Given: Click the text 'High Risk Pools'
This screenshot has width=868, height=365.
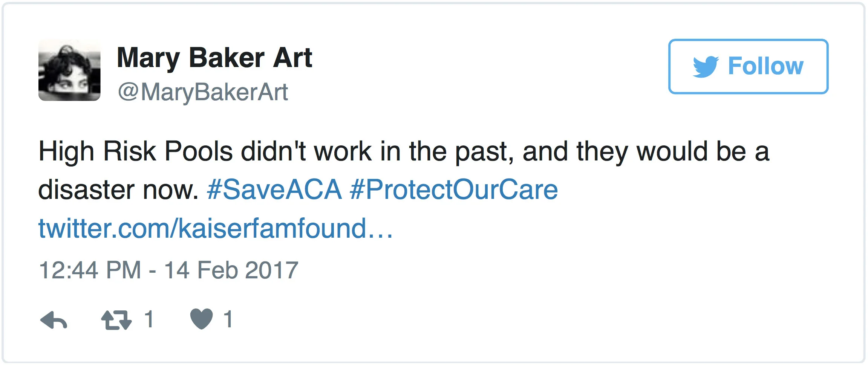Looking at the screenshot, I should (x=136, y=151).
